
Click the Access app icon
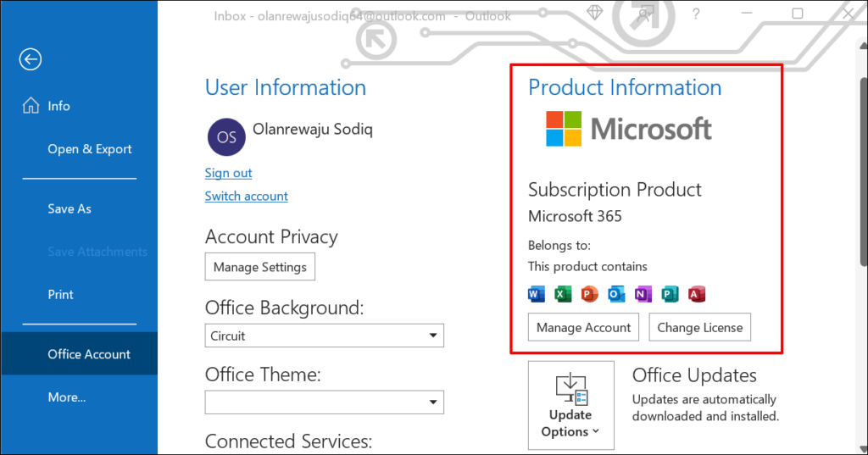[698, 294]
